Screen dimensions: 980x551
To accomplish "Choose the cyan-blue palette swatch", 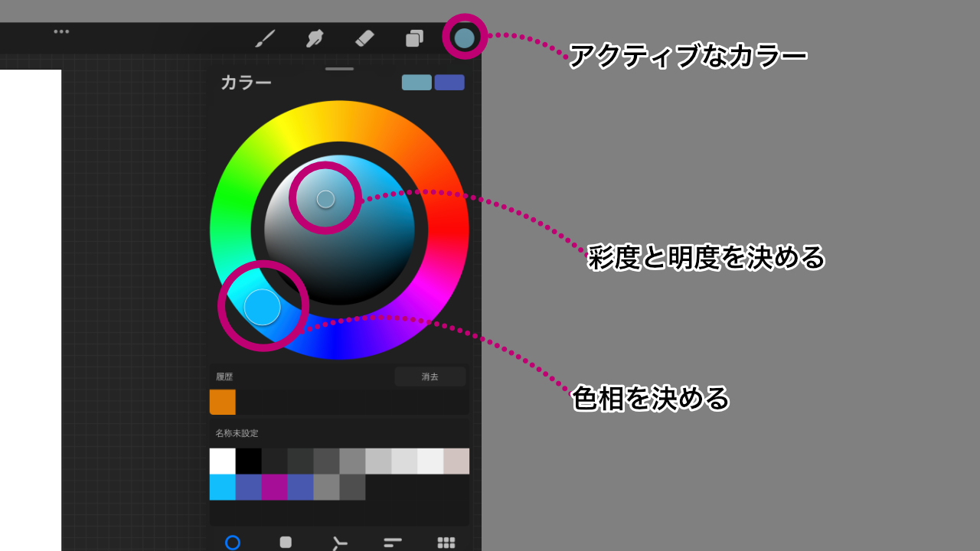I will [223, 487].
